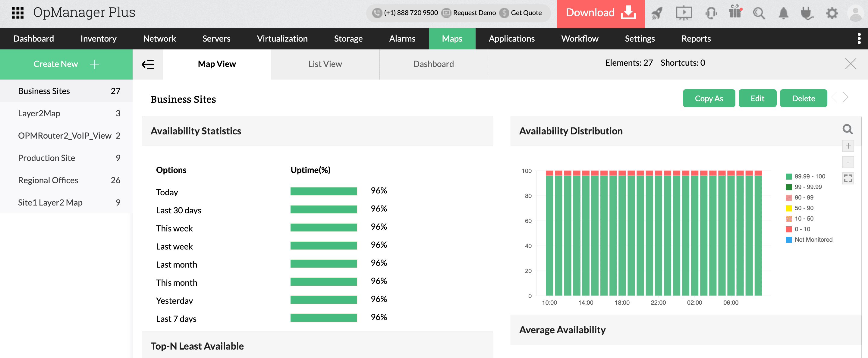Go to the previous map arrow
Screen dimensions: 868x358
tap(835, 97)
